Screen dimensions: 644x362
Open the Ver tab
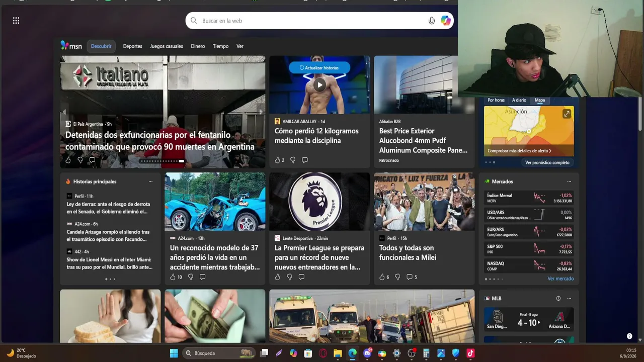point(240,46)
